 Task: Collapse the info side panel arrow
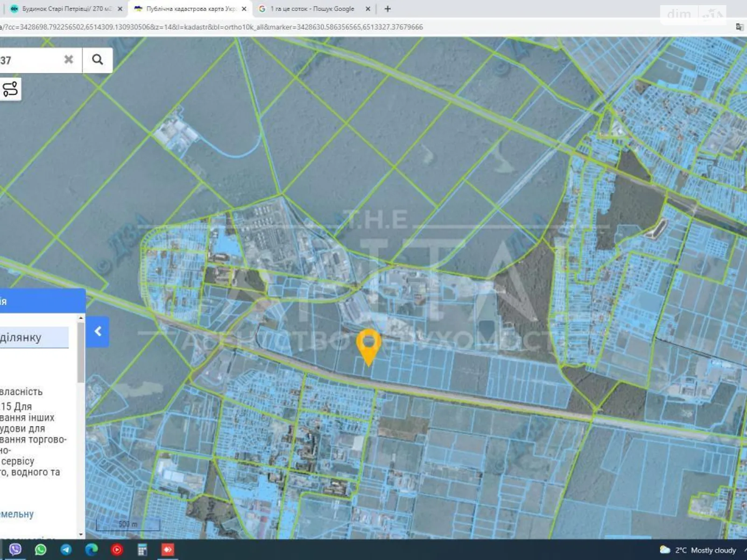[x=98, y=332]
